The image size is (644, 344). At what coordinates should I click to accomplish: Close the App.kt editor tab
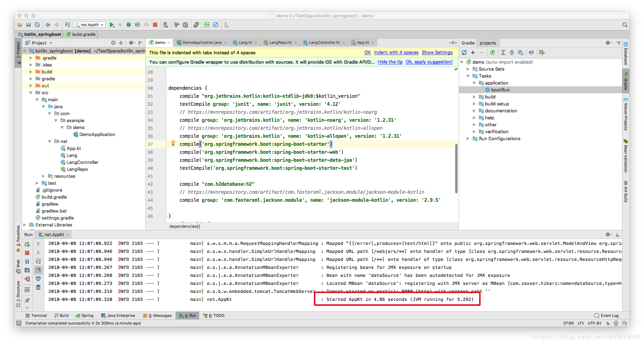[372, 43]
